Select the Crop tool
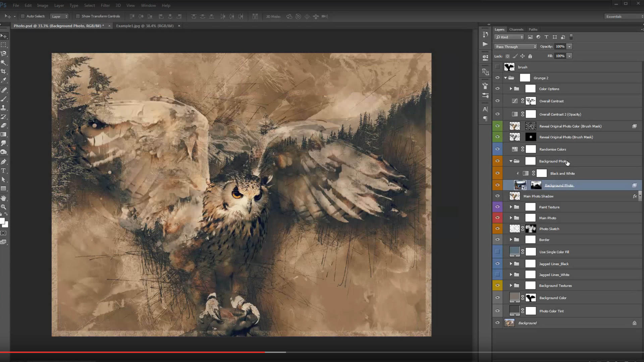The width and height of the screenshot is (644, 362). pos(4,71)
